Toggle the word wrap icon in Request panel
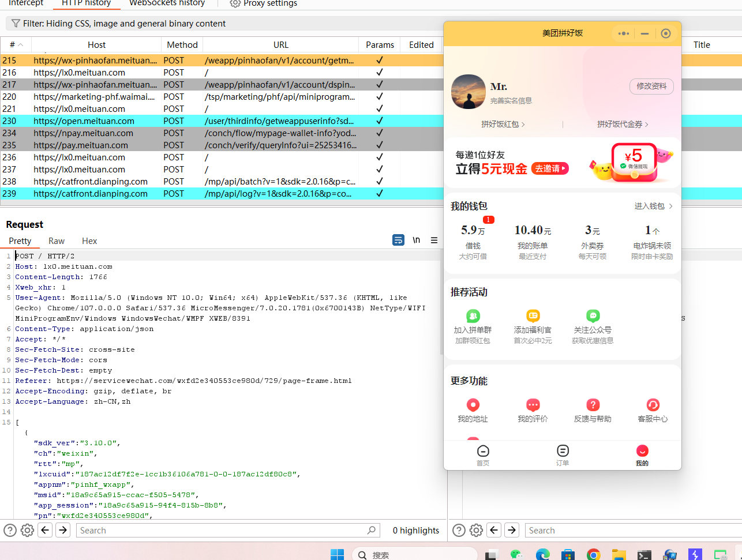The width and height of the screenshot is (742, 560). click(398, 240)
